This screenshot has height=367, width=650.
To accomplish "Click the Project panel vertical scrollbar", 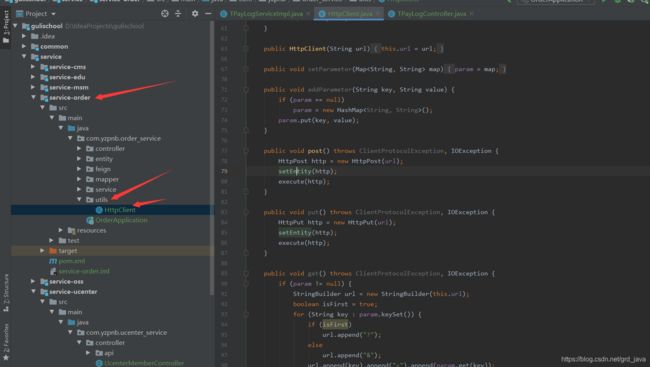I will [x=212, y=158].
